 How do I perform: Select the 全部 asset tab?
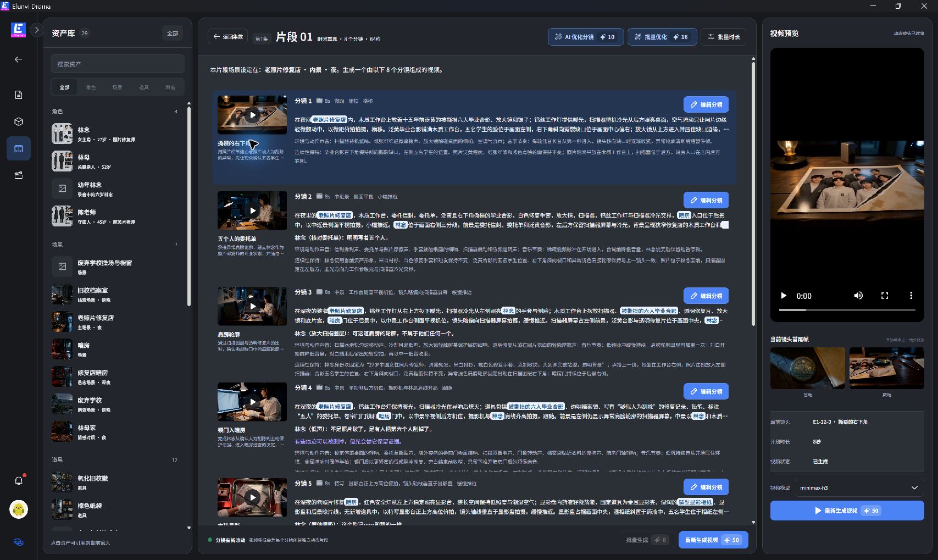click(x=65, y=87)
